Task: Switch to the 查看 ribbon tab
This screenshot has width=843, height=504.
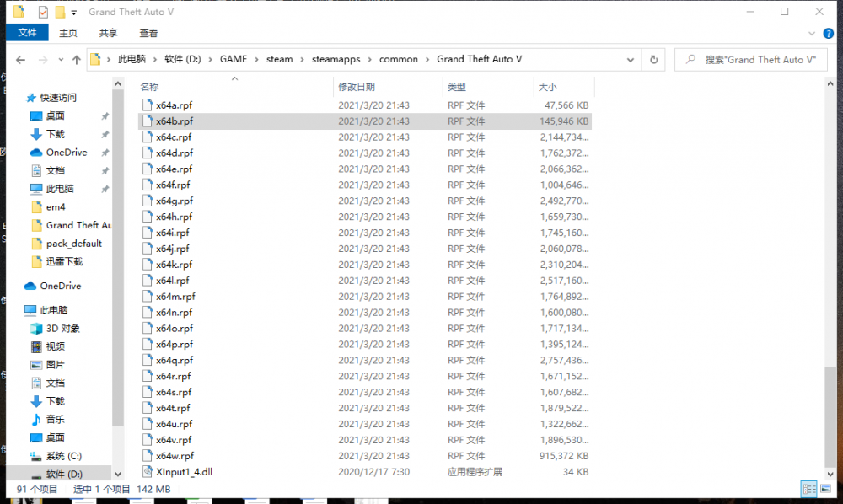Action: tap(148, 33)
